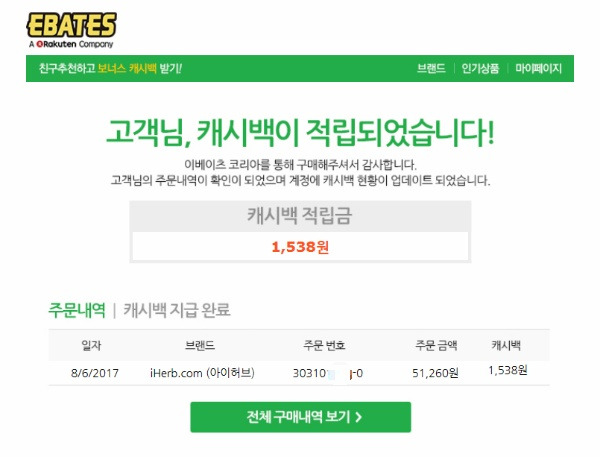This screenshot has height=457, width=600.
Task: Click the 주문 금액 column header
Action: click(436, 345)
